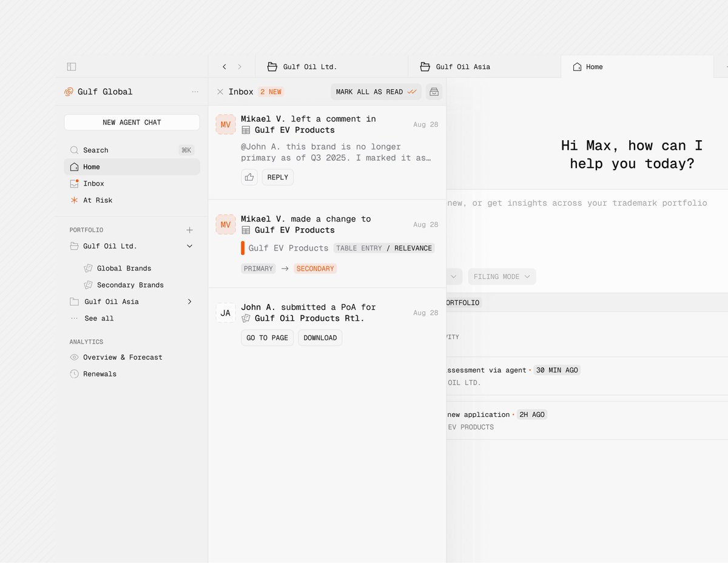Click the comment preview text from Mikael

point(336,152)
